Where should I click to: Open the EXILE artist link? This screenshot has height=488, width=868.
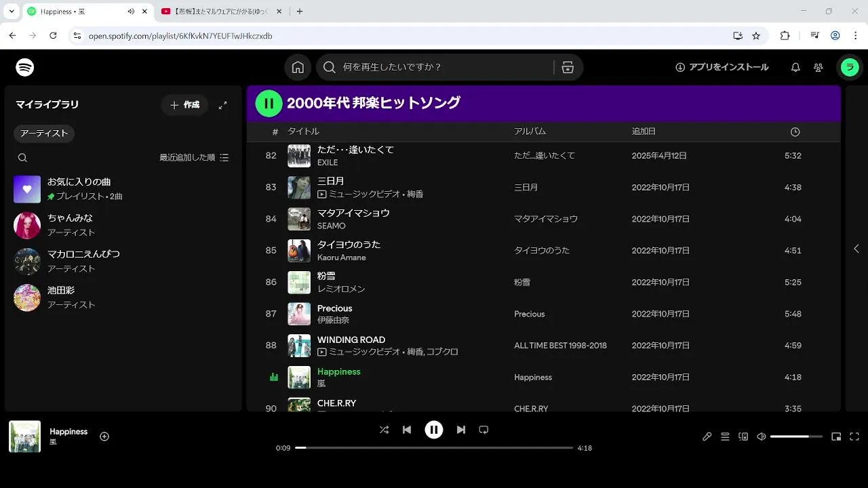[328, 163]
